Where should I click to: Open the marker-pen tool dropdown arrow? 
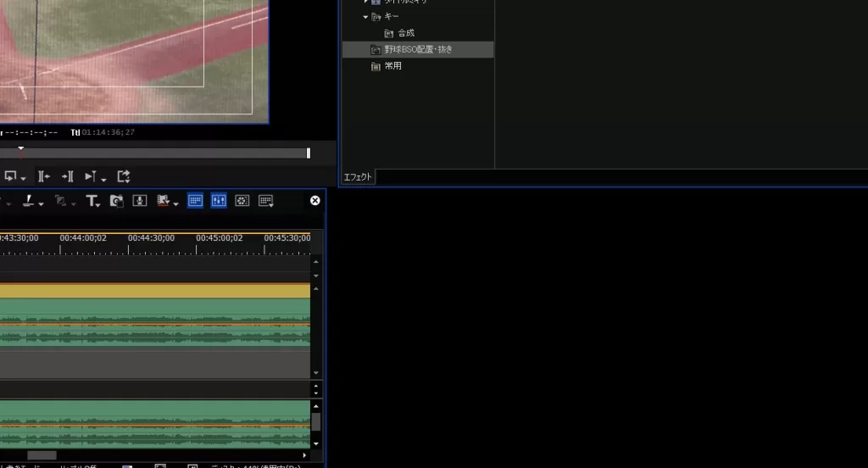41,203
